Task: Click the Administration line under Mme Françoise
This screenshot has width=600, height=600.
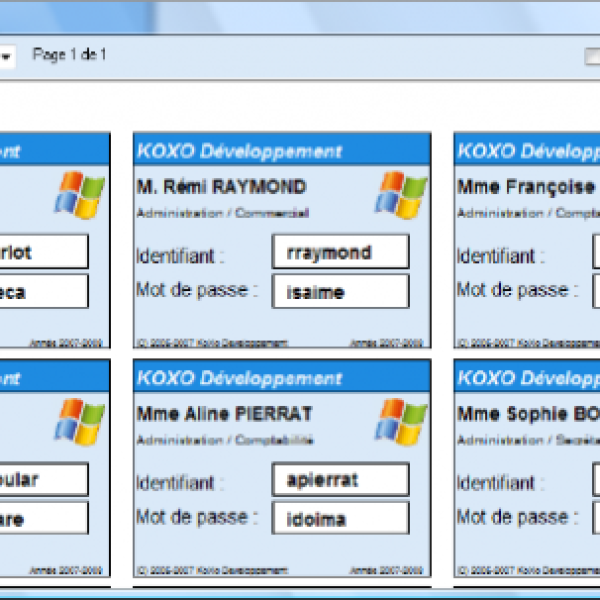Action: click(x=528, y=213)
